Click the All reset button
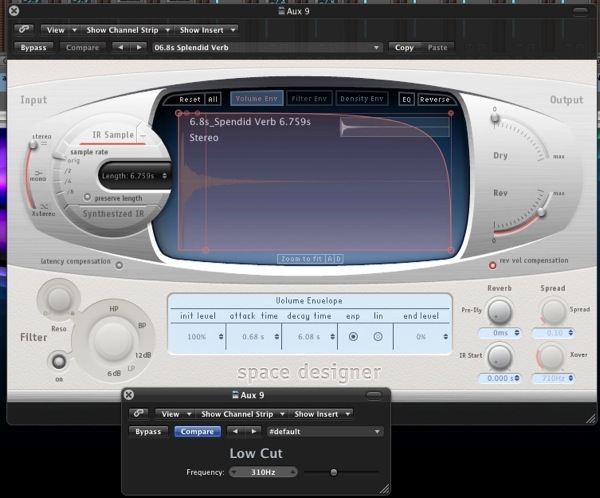Image resolution: width=600 pixels, height=498 pixels. click(x=213, y=100)
